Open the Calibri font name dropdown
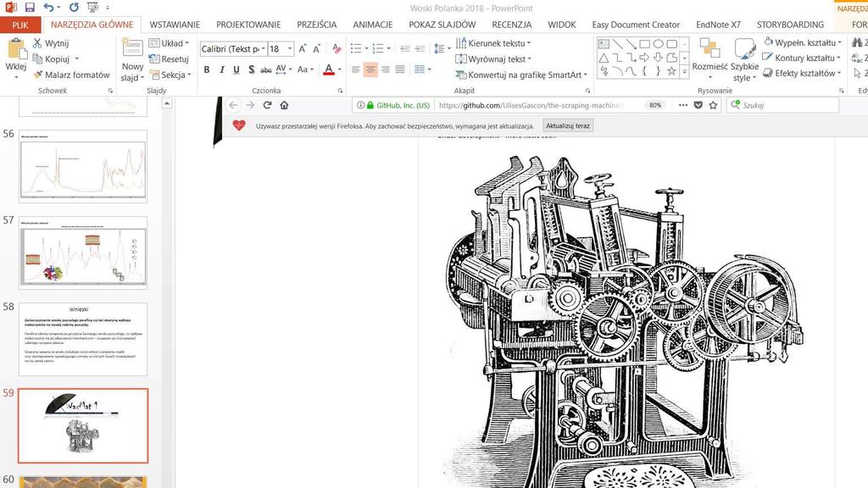Screen dimensions: 868x488 (263, 49)
